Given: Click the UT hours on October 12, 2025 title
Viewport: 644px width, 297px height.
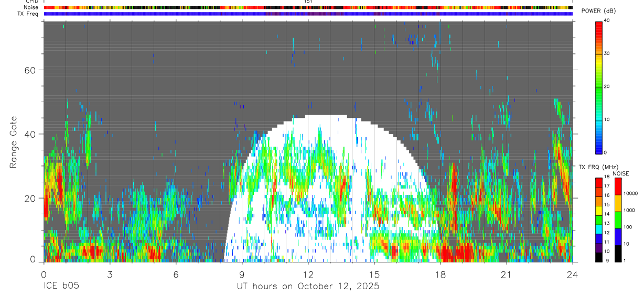Looking at the screenshot, I should 308,287.
